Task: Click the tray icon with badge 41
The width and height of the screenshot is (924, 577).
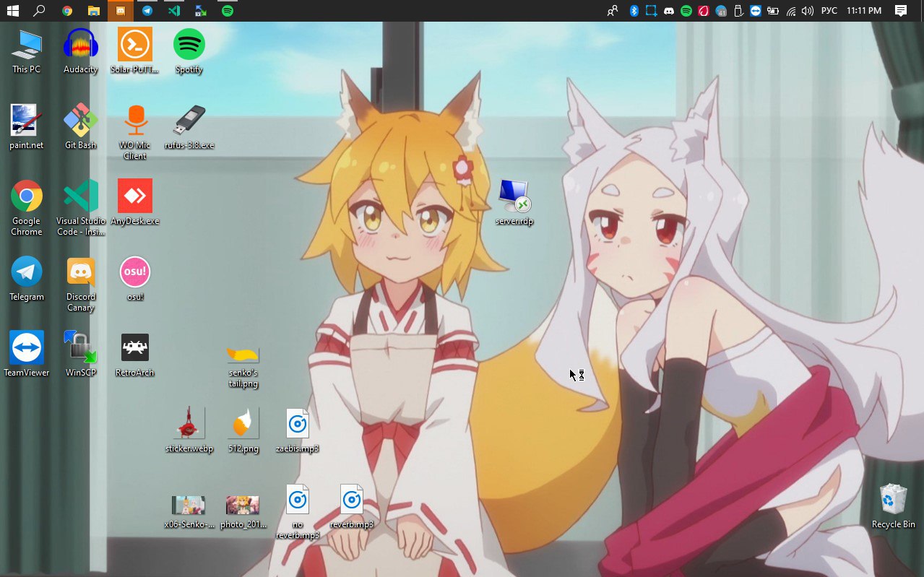Action: (721, 11)
